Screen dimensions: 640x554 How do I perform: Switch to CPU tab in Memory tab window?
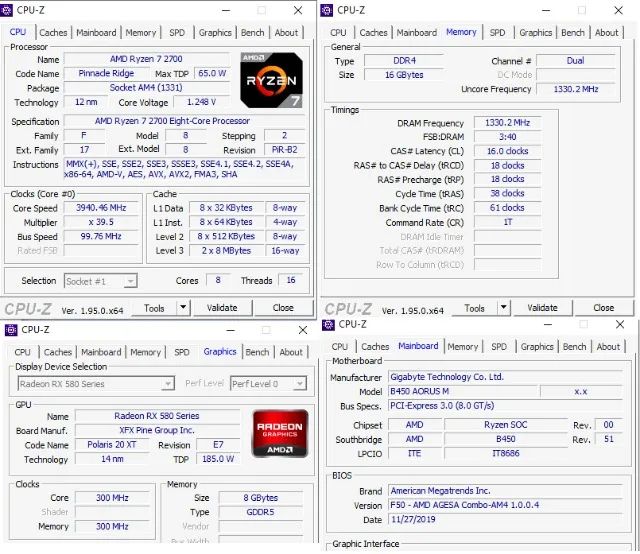pyautogui.click(x=338, y=33)
